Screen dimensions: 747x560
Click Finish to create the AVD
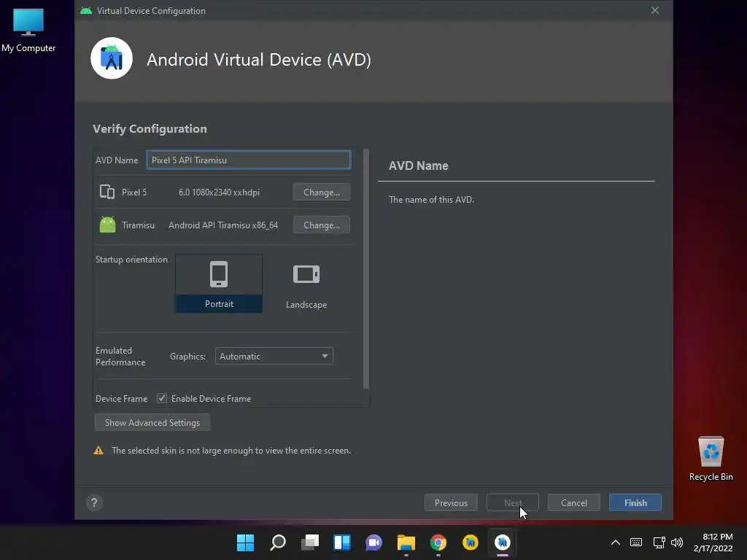635,503
